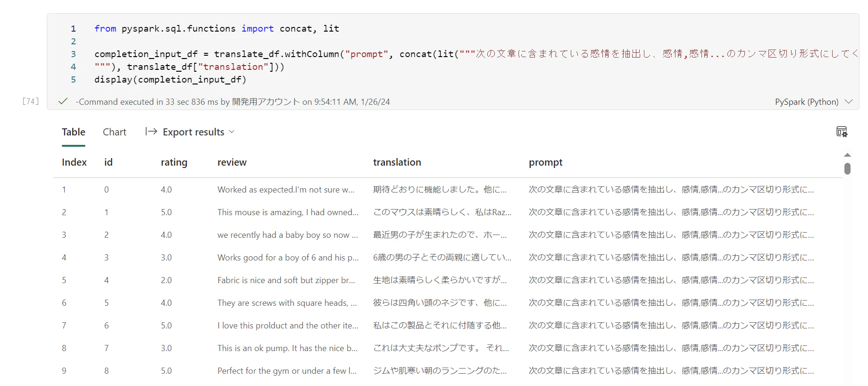Select review cell 'They are screws with square heads'
This screenshot has width=868, height=386.
pyautogui.click(x=287, y=303)
